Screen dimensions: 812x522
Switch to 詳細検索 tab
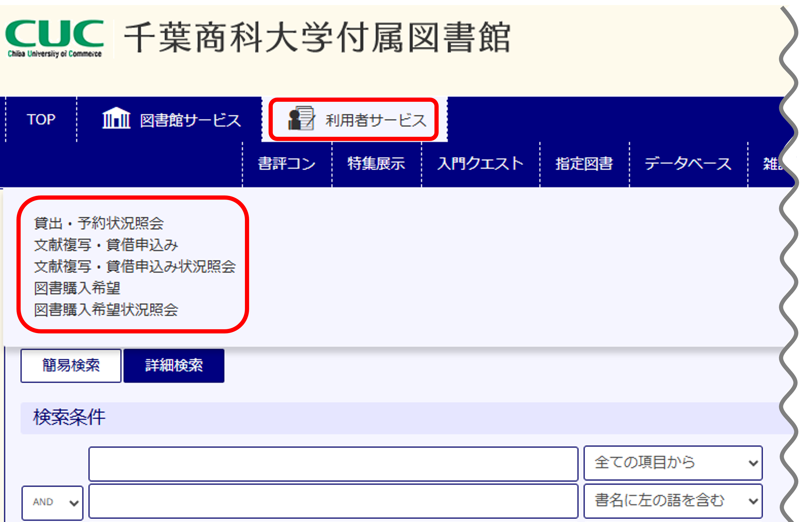coord(174,365)
